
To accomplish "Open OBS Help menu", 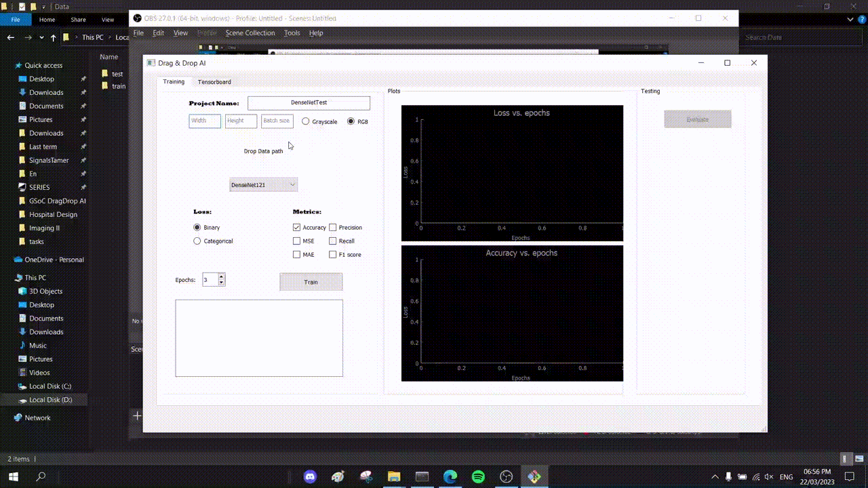I will click(316, 33).
